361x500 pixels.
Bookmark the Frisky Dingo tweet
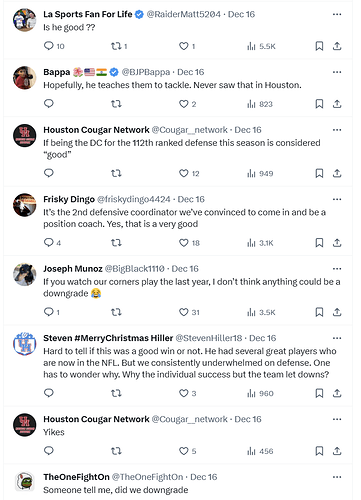pyautogui.click(x=319, y=243)
